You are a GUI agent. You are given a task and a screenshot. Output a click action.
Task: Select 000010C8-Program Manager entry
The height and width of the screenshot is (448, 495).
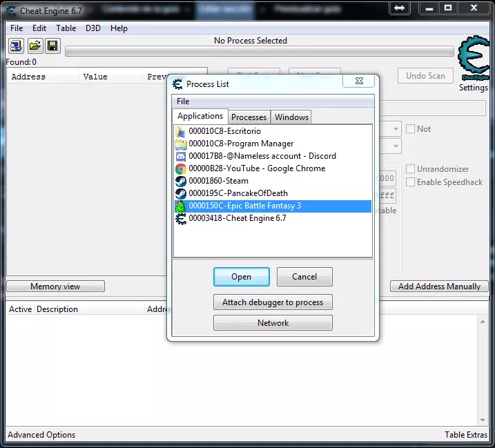click(273, 144)
